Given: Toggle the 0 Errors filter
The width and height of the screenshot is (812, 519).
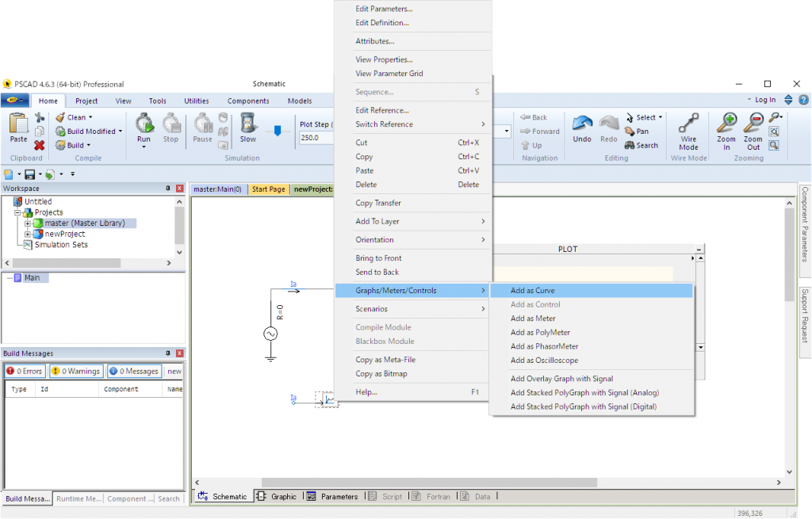Looking at the screenshot, I should 25,371.
